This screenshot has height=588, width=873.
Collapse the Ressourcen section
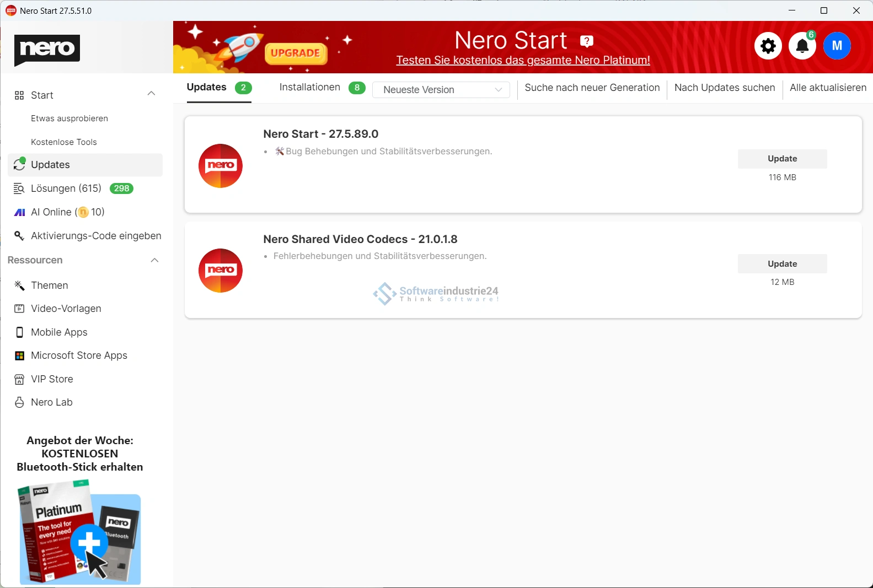[x=154, y=260]
